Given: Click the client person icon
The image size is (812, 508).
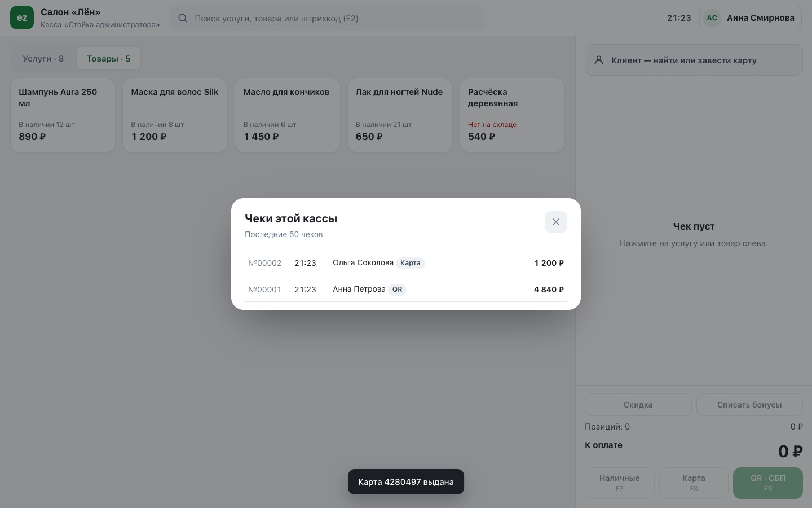Looking at the screenshot, I should click(599, 60).
